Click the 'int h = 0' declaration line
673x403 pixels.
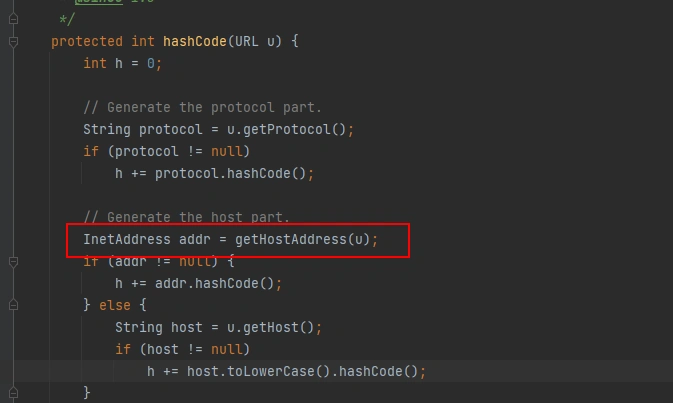point(122,63)
